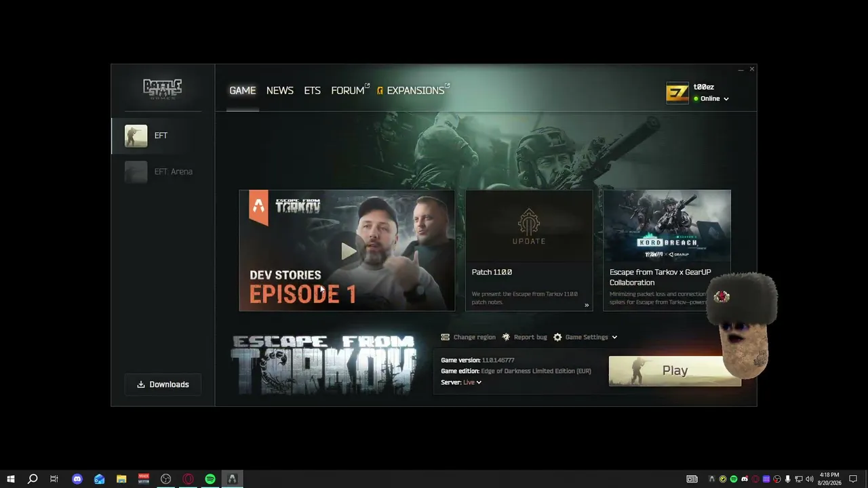Viewport: 868px width, 488px height.
Task: Play the Dev Stories Episode 1 video
Action: pos(347,251)
